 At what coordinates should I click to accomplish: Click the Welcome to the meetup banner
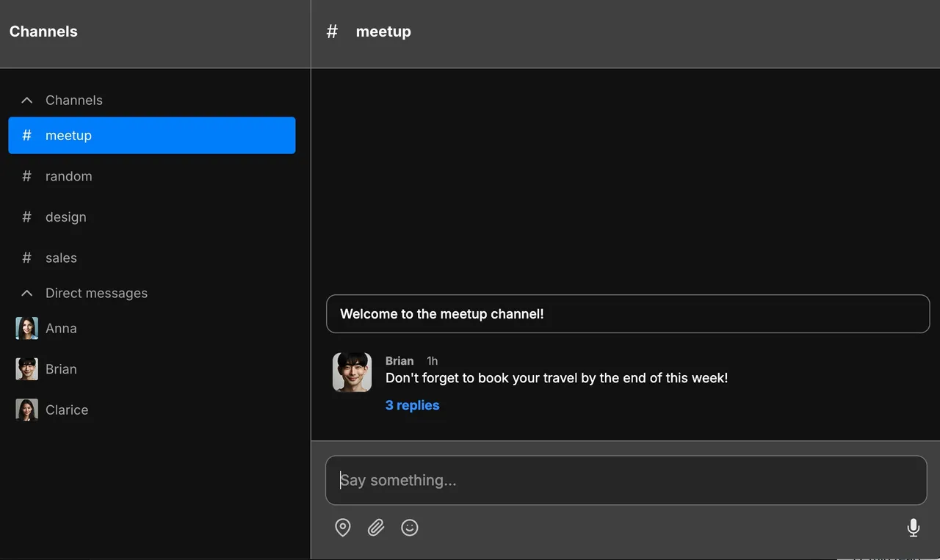point(627,313)
